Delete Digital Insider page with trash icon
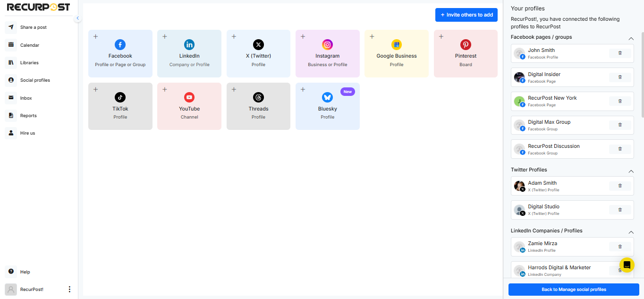Viewport: 644px width, 299px height. pos(620,77)
